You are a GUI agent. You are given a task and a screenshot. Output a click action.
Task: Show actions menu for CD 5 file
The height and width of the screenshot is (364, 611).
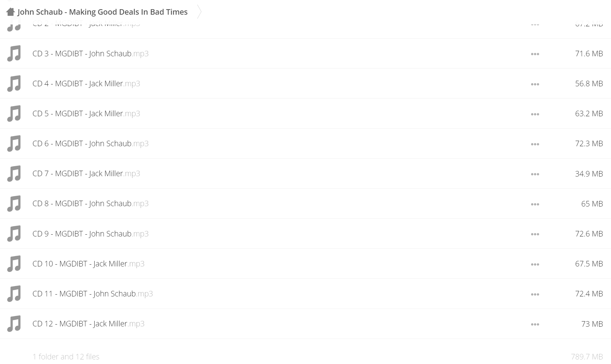[535, 114]
